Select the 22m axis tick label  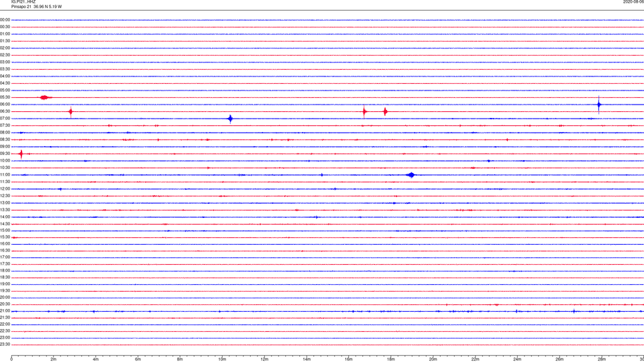tap(475, 359)
